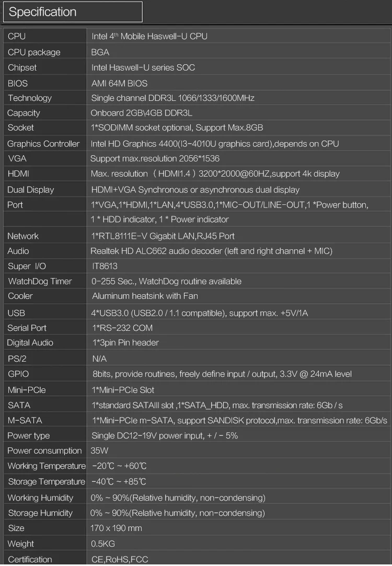Screen dimensions: 392x566
Task: Select the Graphics Controller label
Action: point(43,144)
